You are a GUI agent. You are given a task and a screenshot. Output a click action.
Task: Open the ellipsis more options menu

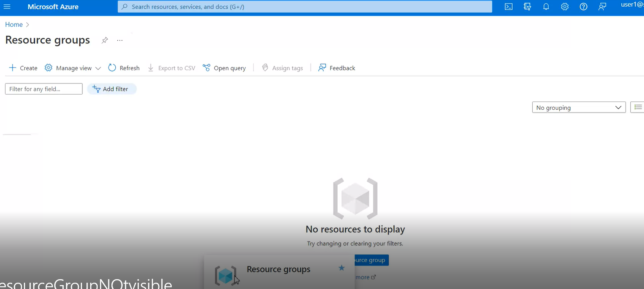[120, 40]
